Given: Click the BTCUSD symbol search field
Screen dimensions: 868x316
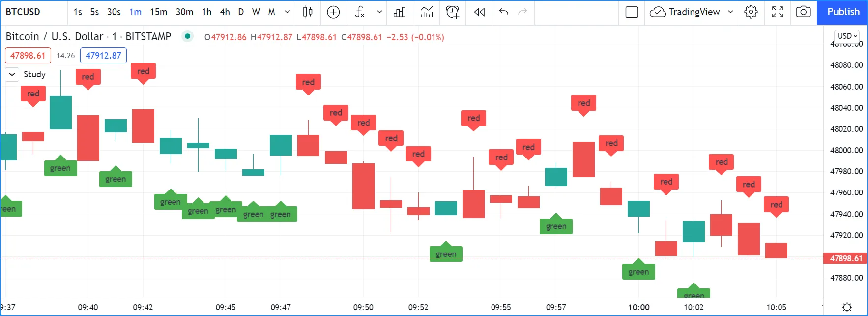Looking at the screenshot, I should tap(23, 12).
